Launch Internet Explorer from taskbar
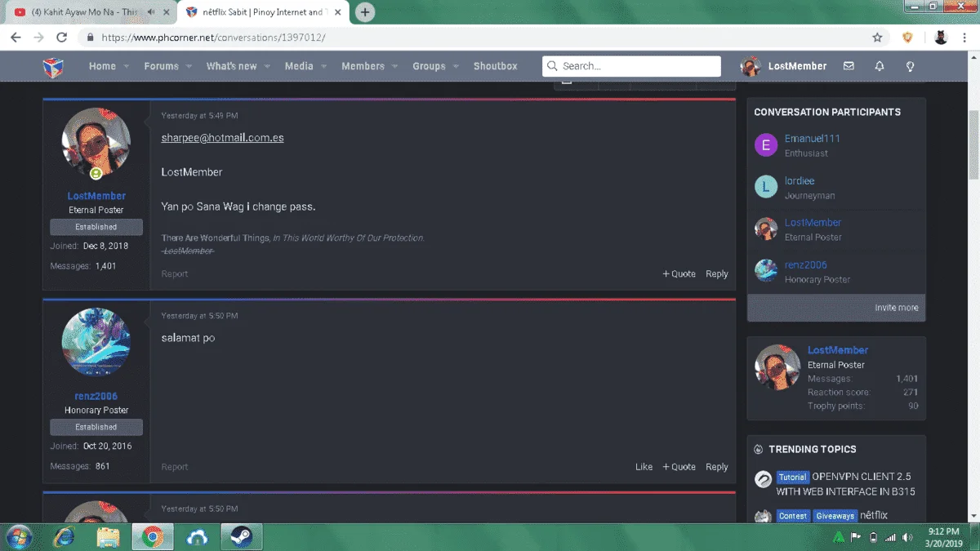980x551 pixels. pyautogui.click(x=64, y=537)
